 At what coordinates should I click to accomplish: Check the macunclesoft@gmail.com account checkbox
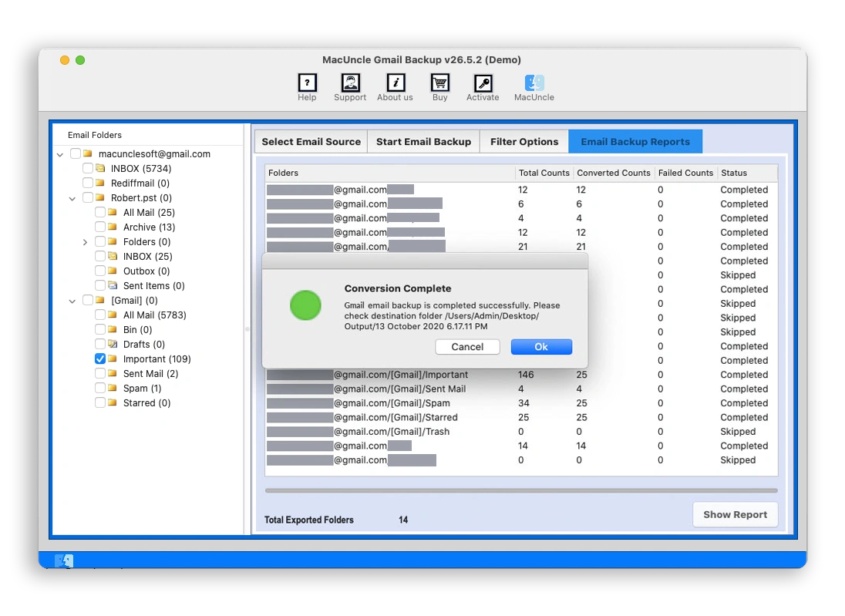[x=76, y=153]
